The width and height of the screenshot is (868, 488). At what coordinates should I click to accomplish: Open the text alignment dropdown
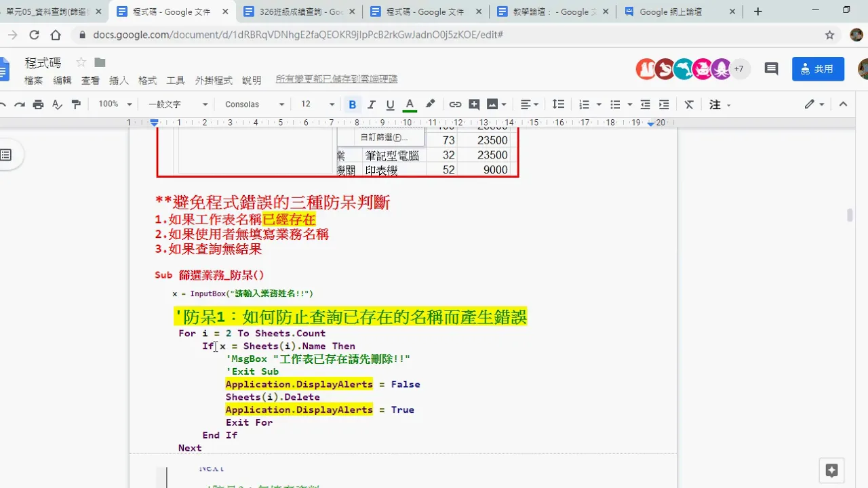tap(530, 104)
